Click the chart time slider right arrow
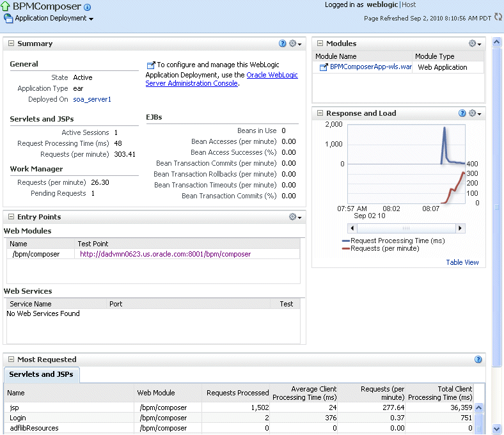This screenshot has width=504, height=435. pos(461,228)
